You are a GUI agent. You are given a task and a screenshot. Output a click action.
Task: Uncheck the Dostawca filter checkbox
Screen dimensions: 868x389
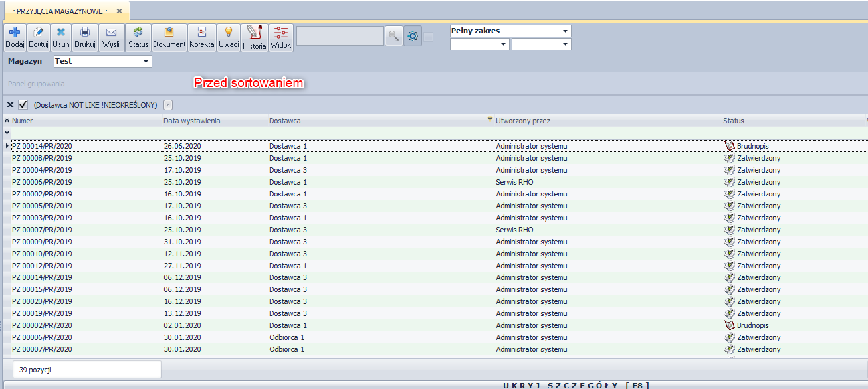(23, 105)
